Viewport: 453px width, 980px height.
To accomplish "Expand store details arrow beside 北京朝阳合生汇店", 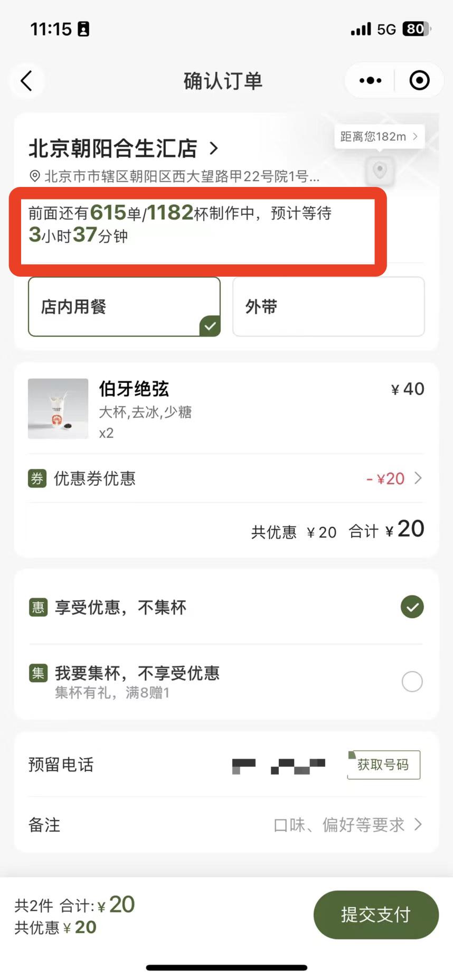I will point(214,148).
